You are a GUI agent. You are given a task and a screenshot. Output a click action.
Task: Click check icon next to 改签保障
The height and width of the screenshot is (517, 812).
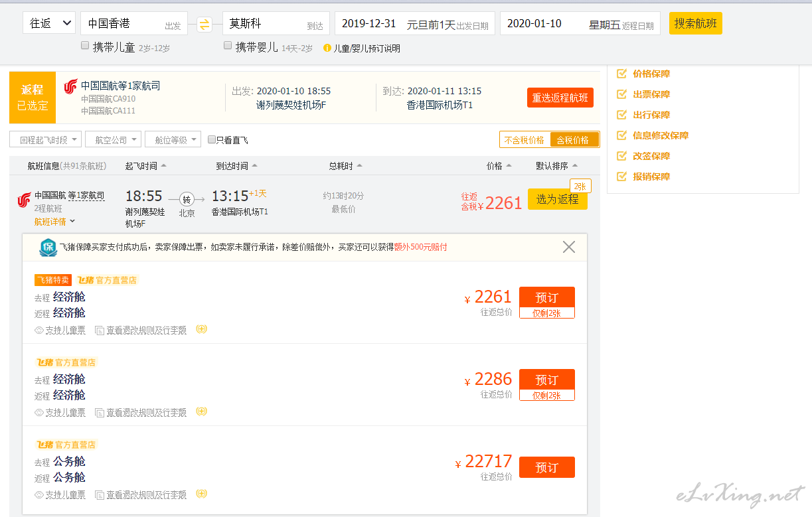(621, 156)
